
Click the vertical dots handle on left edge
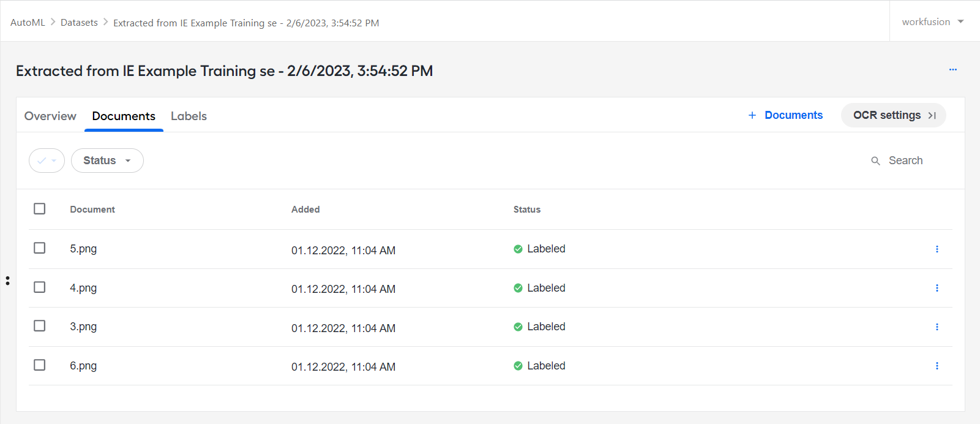[x=7, y=281]
